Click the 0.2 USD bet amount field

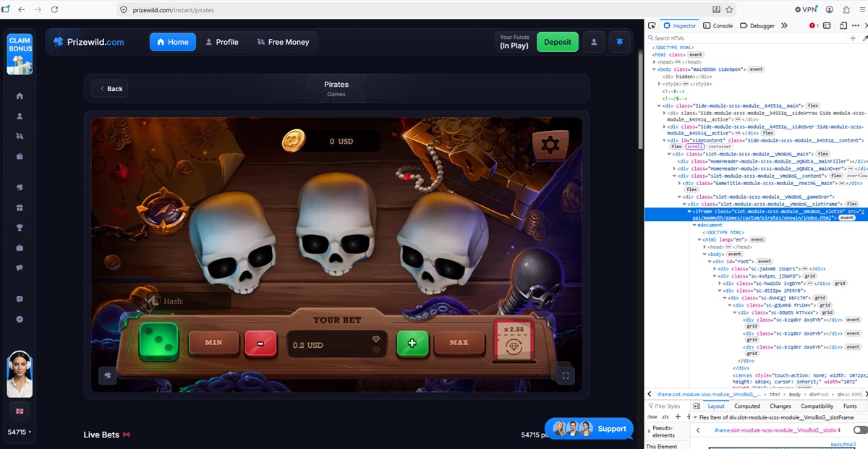(x=337, y=344)
